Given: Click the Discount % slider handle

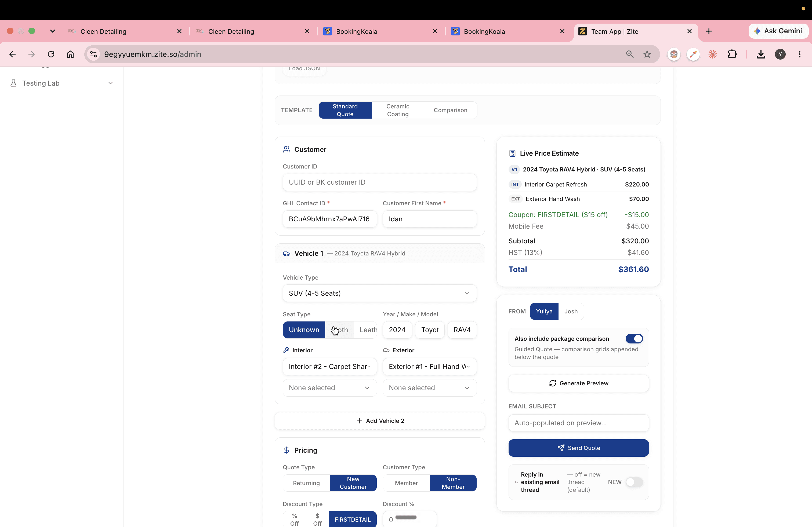Looking at the screenshot, I should (406, 517).
